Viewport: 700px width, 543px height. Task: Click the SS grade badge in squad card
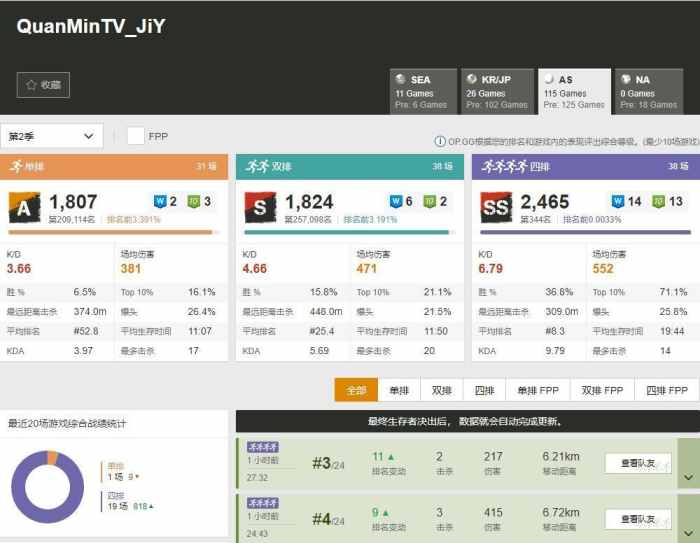[x=496, y=207]
